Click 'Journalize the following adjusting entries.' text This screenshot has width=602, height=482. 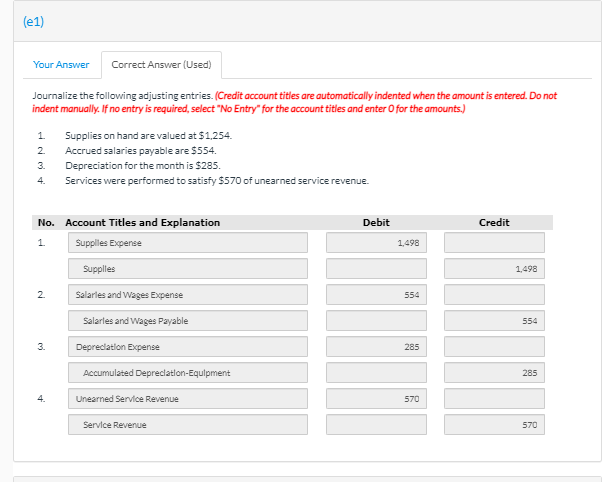pos(122,96)
